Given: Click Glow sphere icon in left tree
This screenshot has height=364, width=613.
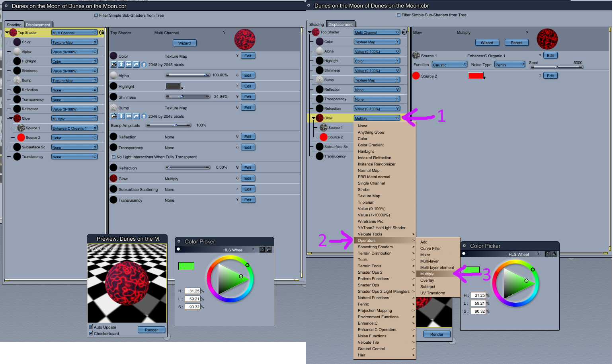Looking at the screenshot, I should [17, 119].
